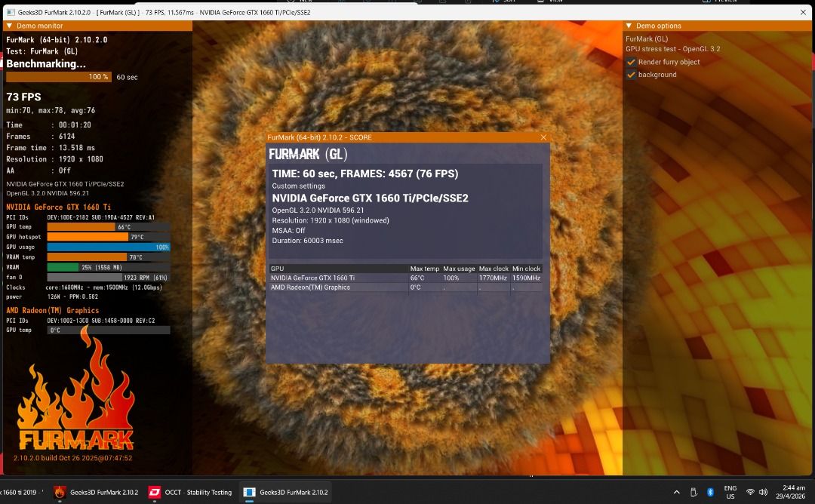Click the green VRAM bar showing 1558 MB
815x504 pixels.
pyautogui.click(x=108, y=267)
